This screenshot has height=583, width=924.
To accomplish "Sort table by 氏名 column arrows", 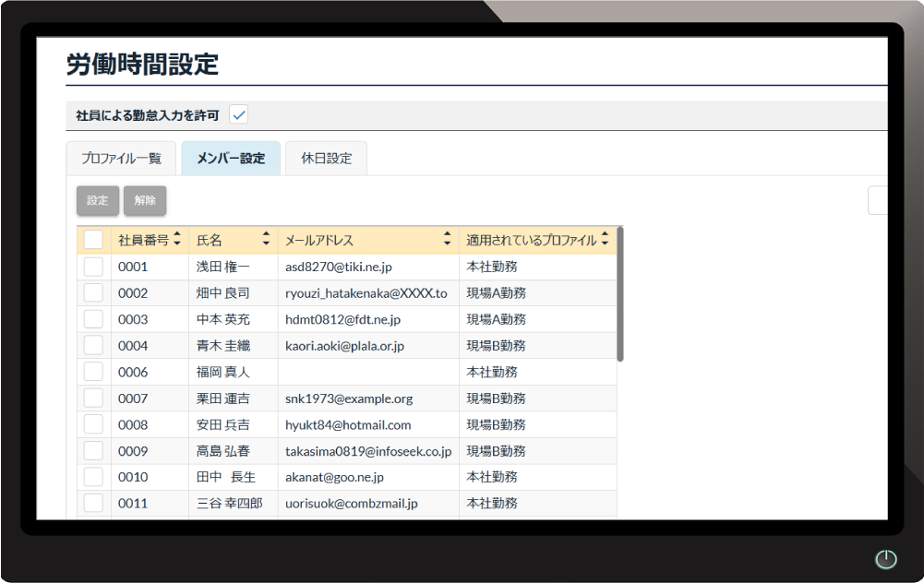I will [266, 240].
